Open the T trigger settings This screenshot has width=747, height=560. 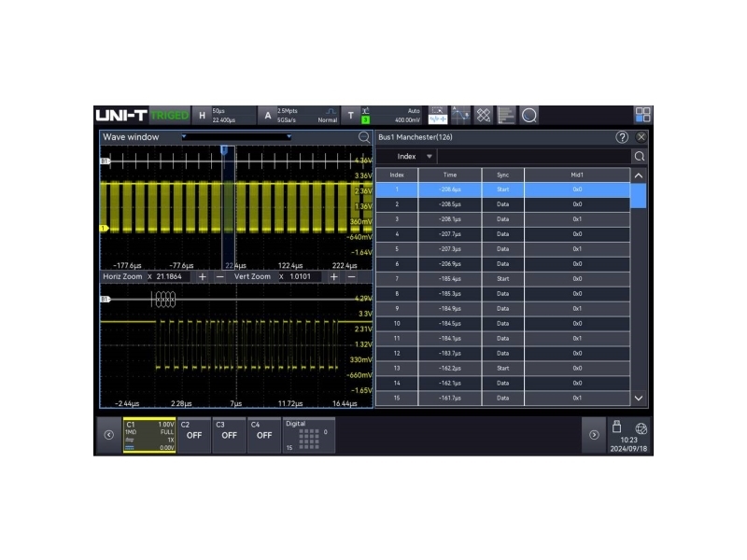384,115
